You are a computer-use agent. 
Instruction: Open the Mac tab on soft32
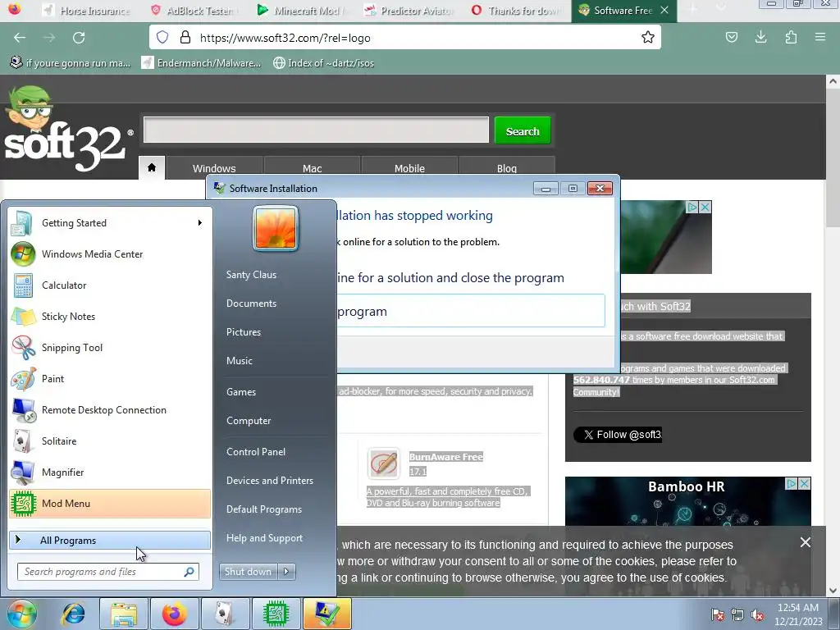(312, 168)
